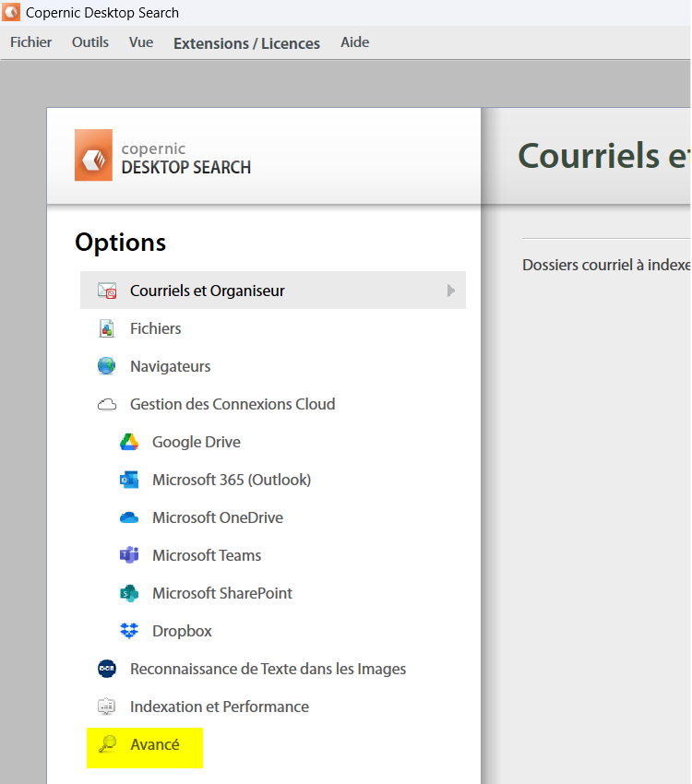Click the Microsoft 365 Outlook icon

click(129, 480)
